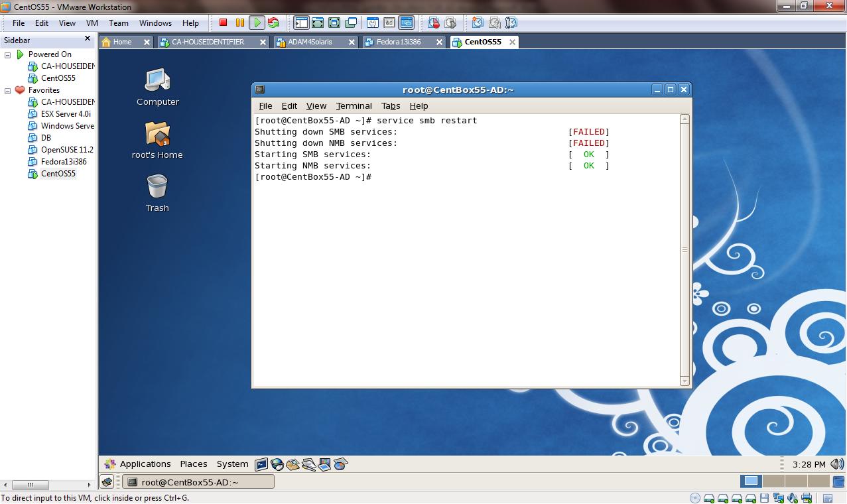Toggle Full Screen mode toolbar icon
This screenshot has width=847, height=504.
click(334, 23)
